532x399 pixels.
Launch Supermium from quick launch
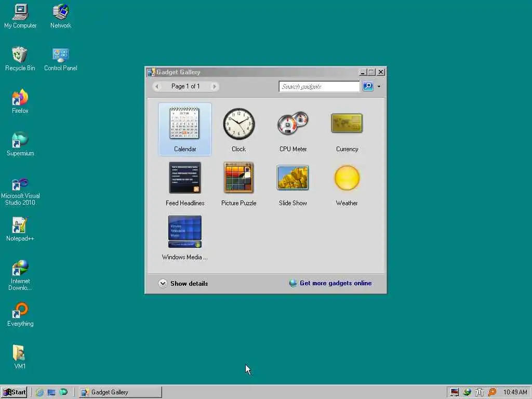point(63,392)
